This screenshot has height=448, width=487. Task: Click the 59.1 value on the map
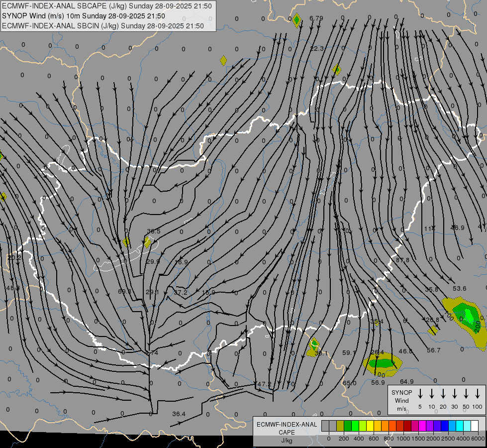pos(349,353)
